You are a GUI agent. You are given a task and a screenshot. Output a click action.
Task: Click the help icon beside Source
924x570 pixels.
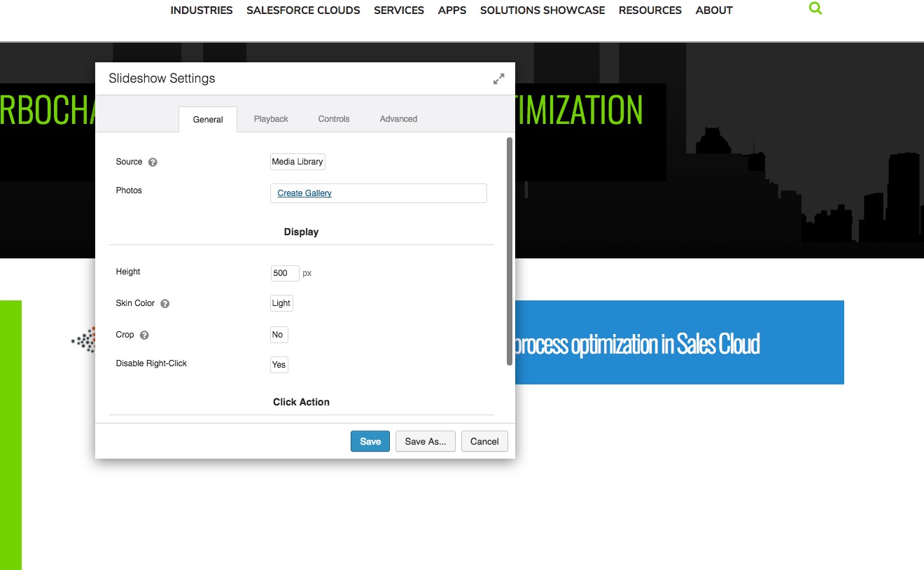(153, 162)
